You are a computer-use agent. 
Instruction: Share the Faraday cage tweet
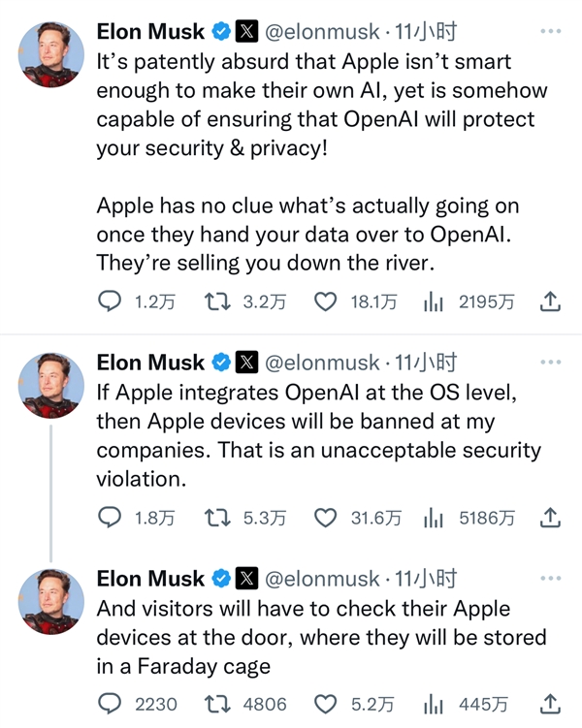(550, 704)
